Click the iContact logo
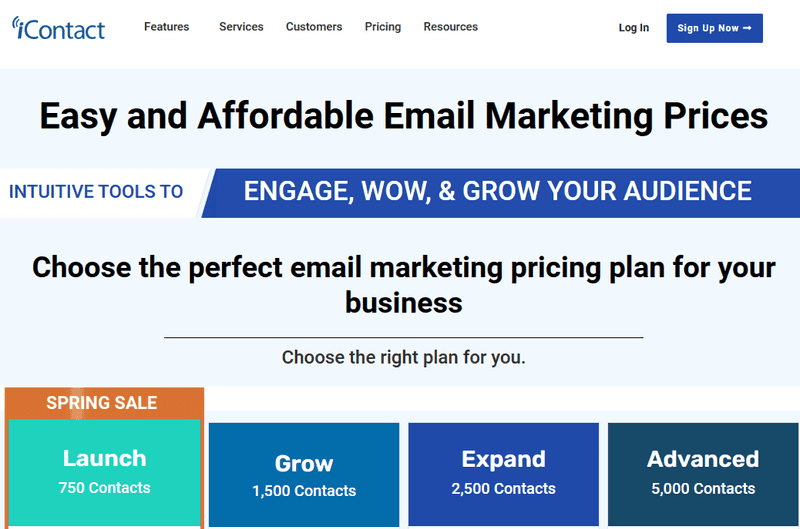Viewport: 800px width, 529px height. (58, 28)
